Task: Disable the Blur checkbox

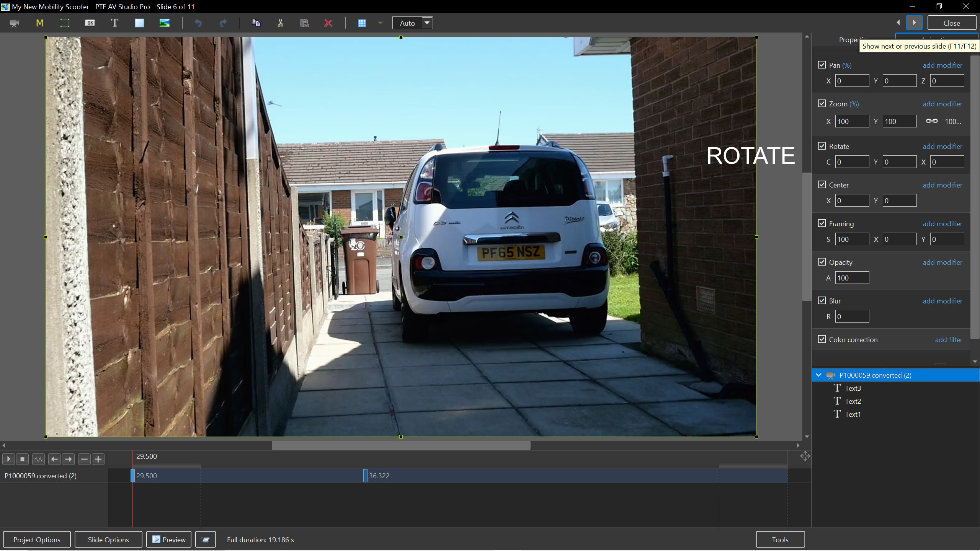Action: click(x=822, y=301)
